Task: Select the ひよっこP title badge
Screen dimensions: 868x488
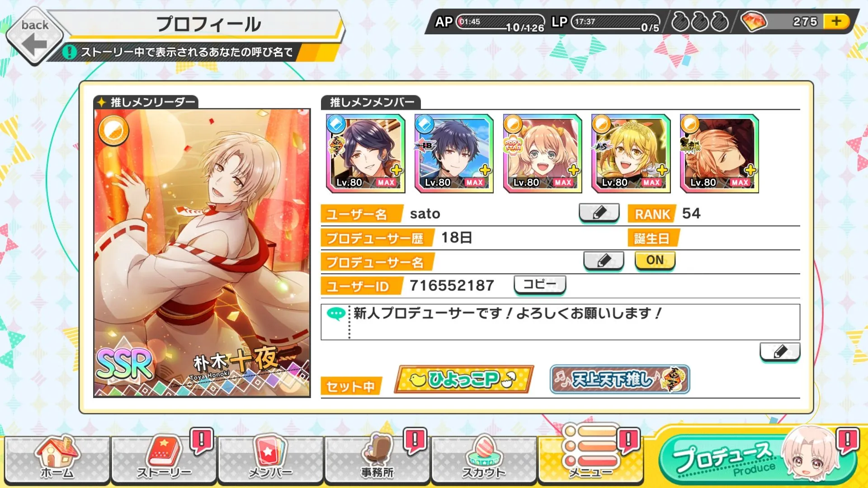Action: [464, 379]
